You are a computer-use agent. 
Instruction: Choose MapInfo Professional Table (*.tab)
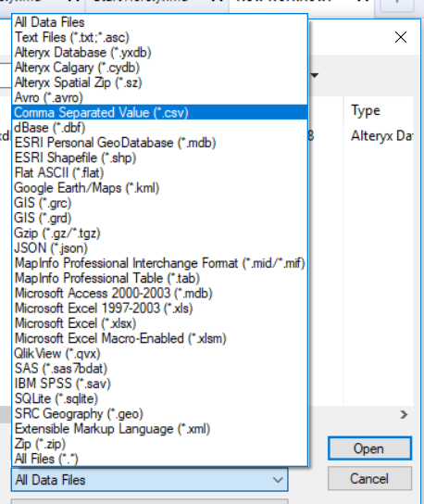159,278
